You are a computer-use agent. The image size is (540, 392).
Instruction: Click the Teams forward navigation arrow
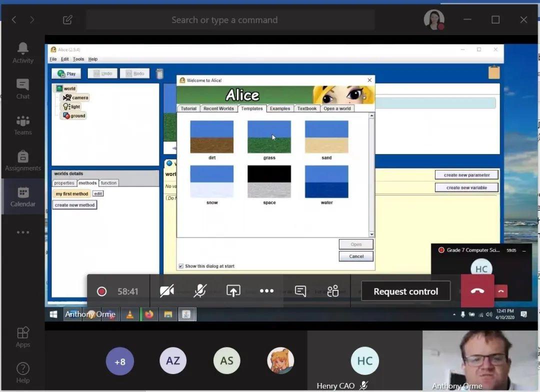pyautogui.click(x=32, y=19)
